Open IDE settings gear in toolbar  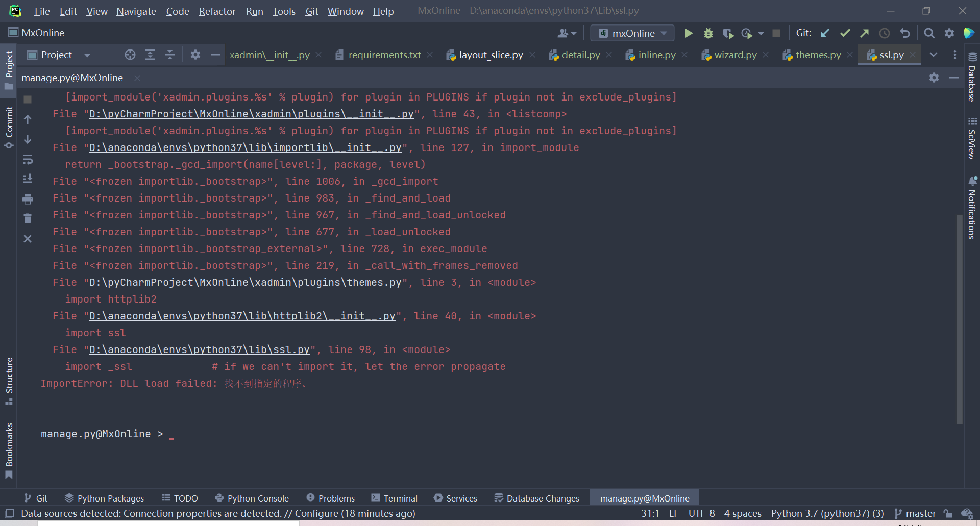coord(949,33)
